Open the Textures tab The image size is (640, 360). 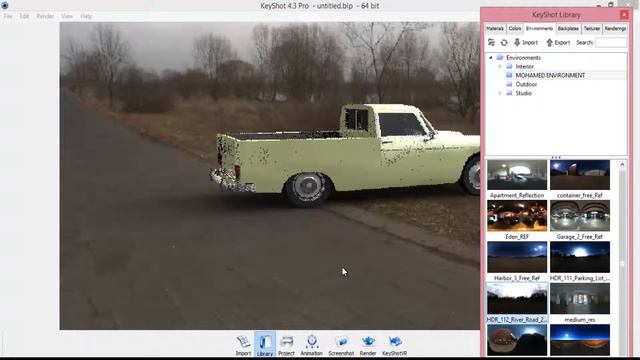click(x=591, y=29)
